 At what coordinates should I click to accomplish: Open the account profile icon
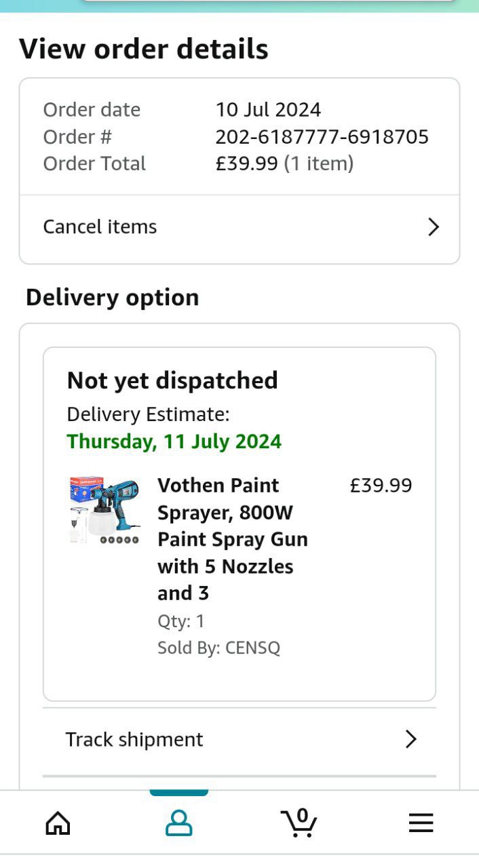click(179, 823)
